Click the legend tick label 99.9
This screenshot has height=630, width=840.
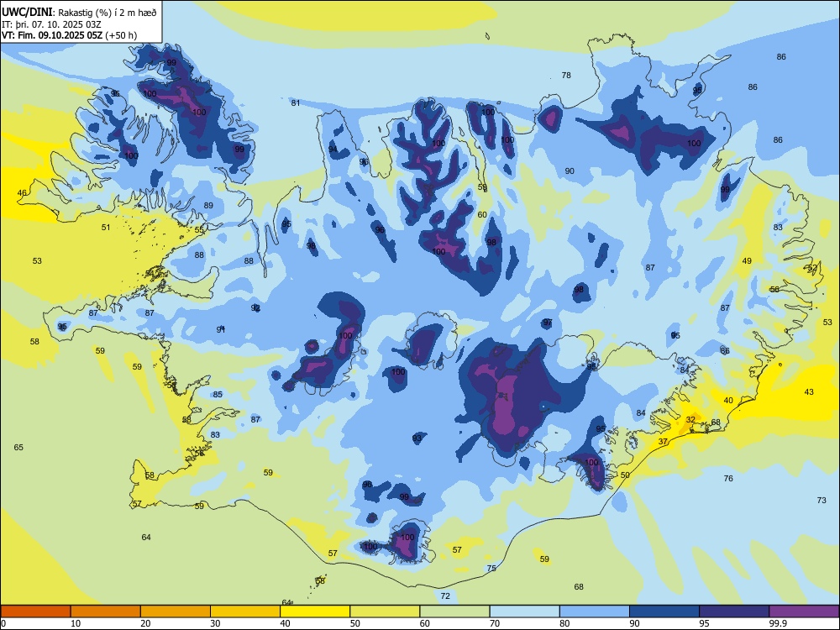pos(778,623)
